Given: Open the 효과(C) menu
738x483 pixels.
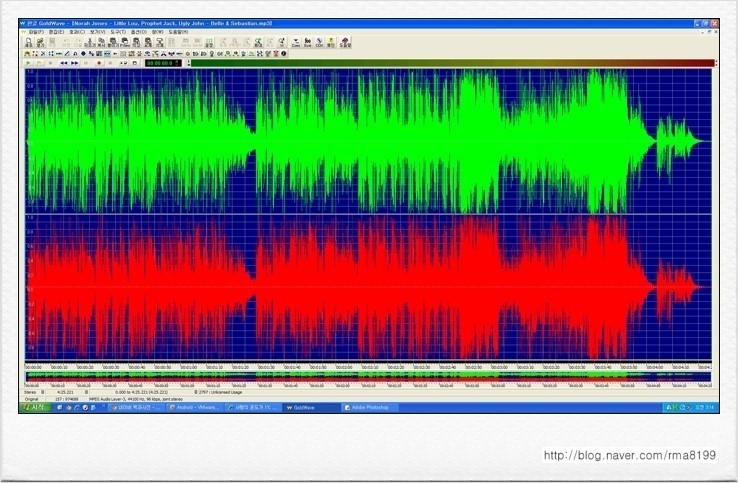Looking at the screenshot, I should (x=77, y=32).
